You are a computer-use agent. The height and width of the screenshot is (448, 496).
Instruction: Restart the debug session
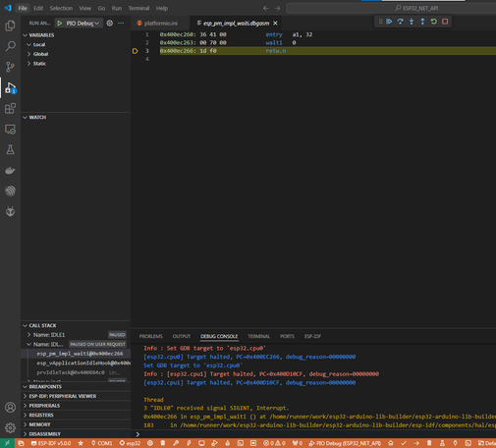pyautogui.click(x=434, y=22)
